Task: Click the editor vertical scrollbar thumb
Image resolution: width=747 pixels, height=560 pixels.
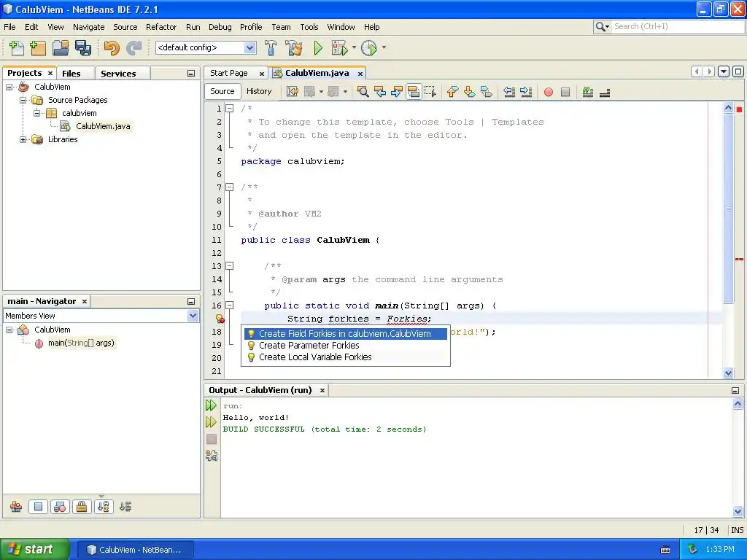Action: (x=729, y=208)
